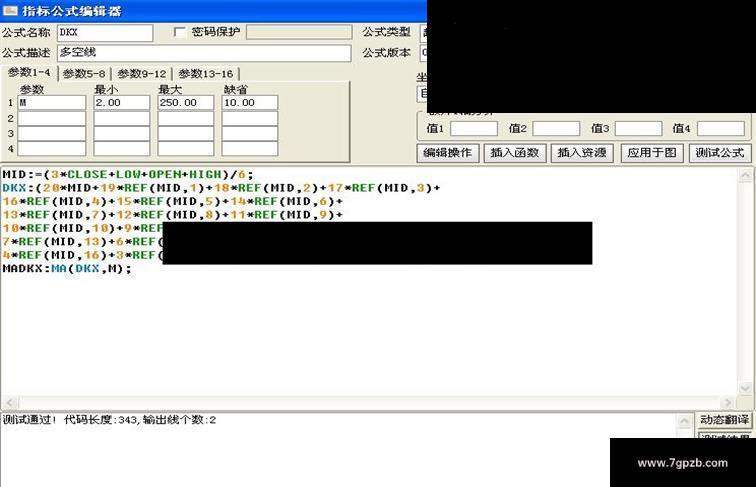Switch to the 参数9-12 tab
This screenshot has height=487, width=756.
(x=142, y=74)
